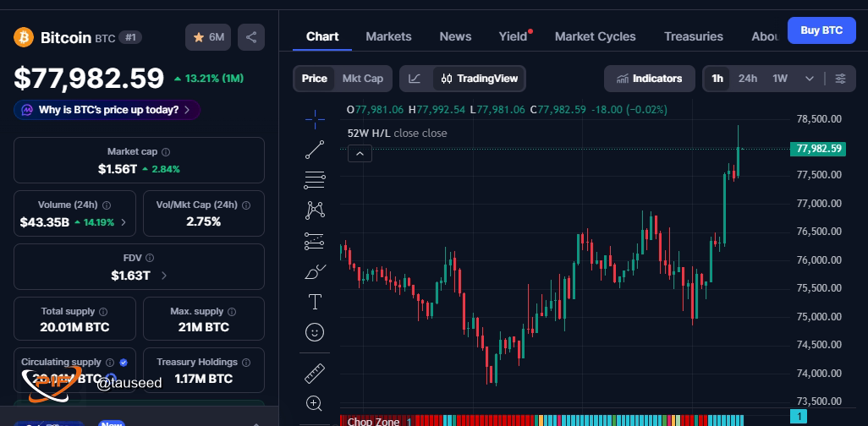Switch chart to Price mode

tap(315, 79)
